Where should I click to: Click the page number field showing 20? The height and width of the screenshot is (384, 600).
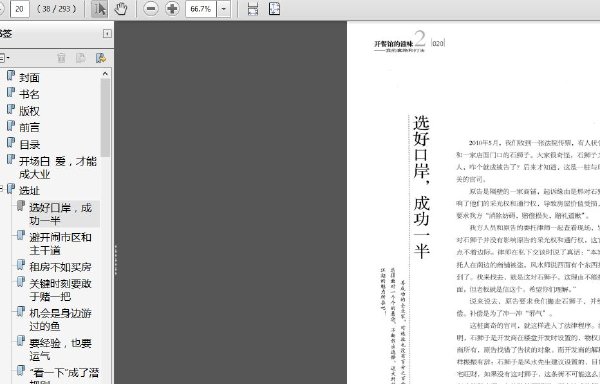pos(20,9)
